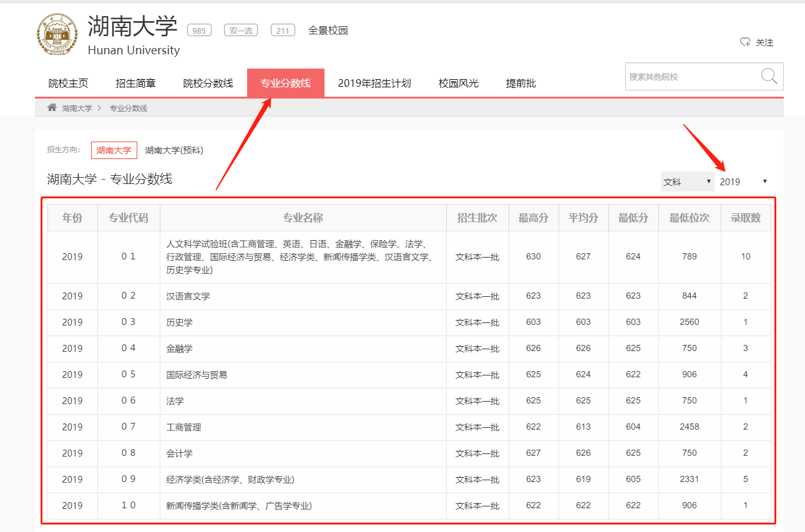Click 湖南大学 in the breadcrumb

[x=77, y=108]
